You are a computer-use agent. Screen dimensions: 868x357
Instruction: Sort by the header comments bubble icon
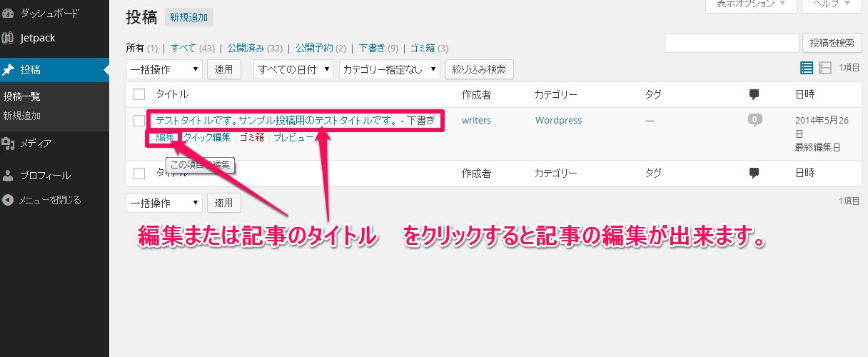pos(755,94)
